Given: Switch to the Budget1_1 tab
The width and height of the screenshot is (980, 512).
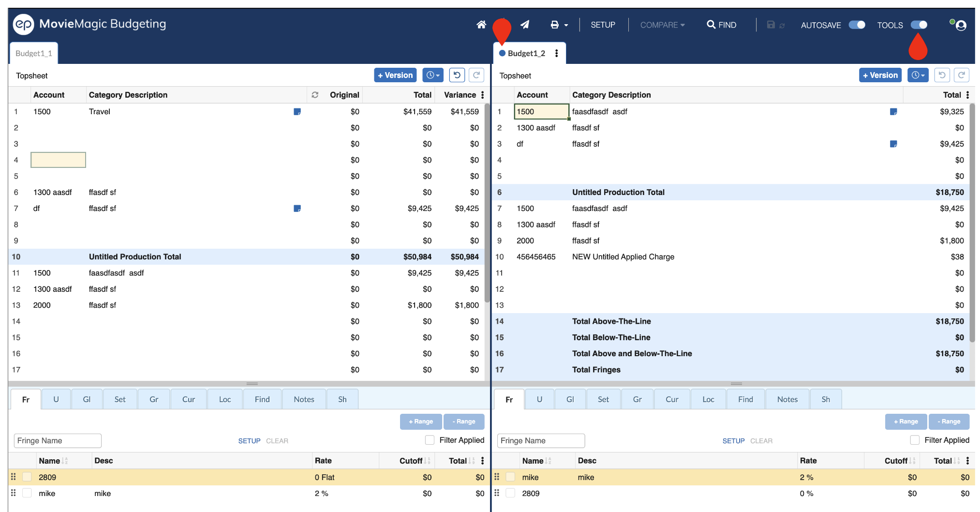Looking at the screenshot, I should tap(34, 53).
